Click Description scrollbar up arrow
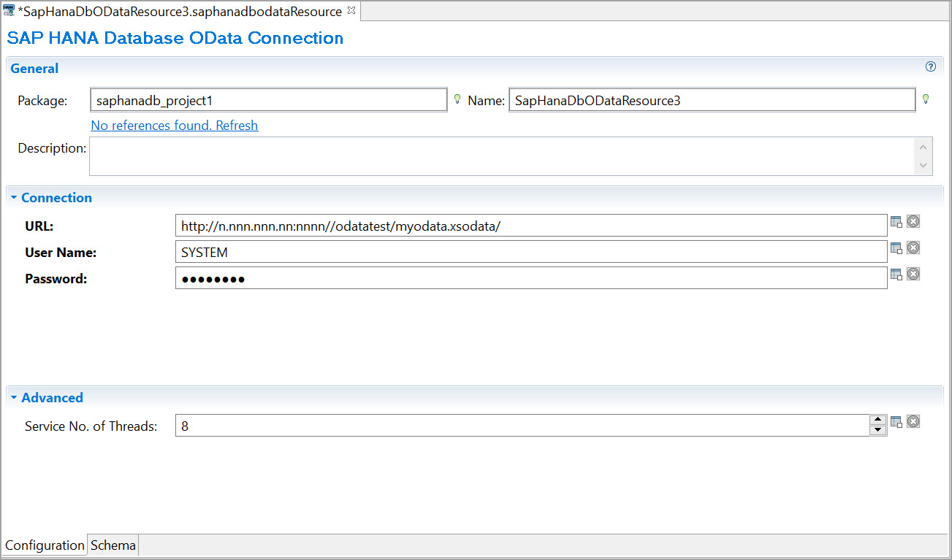Image resolution: width=952 pixels, height=560 pixels. [924, 146]
